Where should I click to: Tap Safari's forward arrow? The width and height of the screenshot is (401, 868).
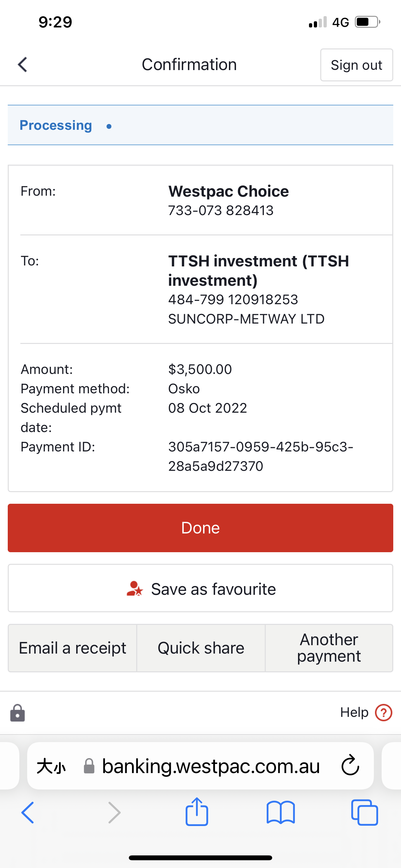point(114,812)
